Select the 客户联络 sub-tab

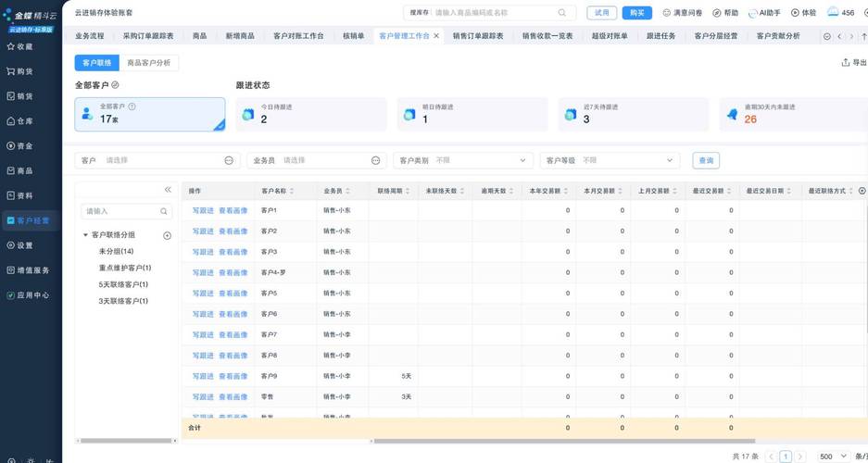point(97,63)
